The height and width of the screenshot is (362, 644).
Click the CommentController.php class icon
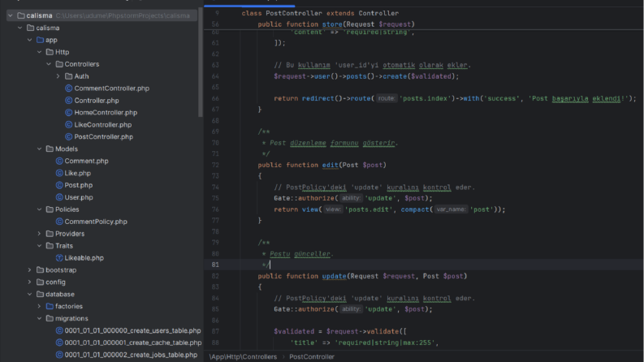click(x=68, y=88)
